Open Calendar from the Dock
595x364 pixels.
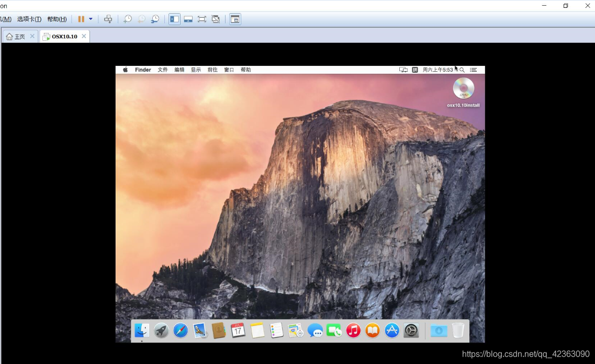pyautogui.click(x=238, y=331)
